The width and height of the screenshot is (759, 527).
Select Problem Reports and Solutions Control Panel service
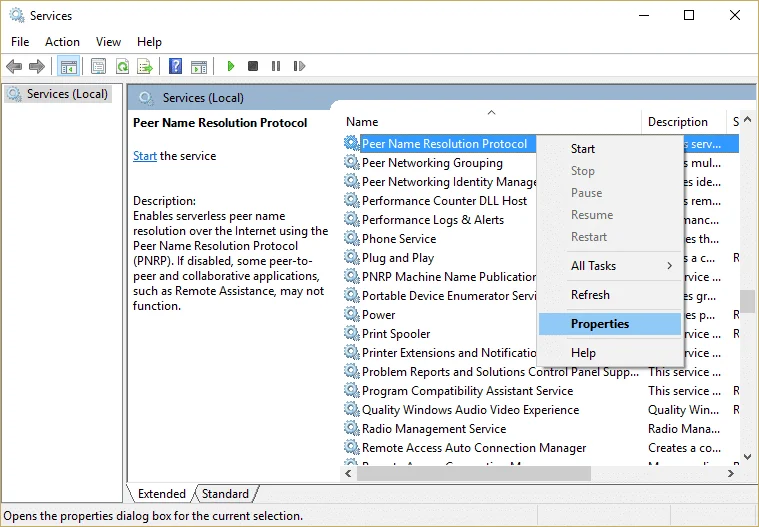pos(500,371)
